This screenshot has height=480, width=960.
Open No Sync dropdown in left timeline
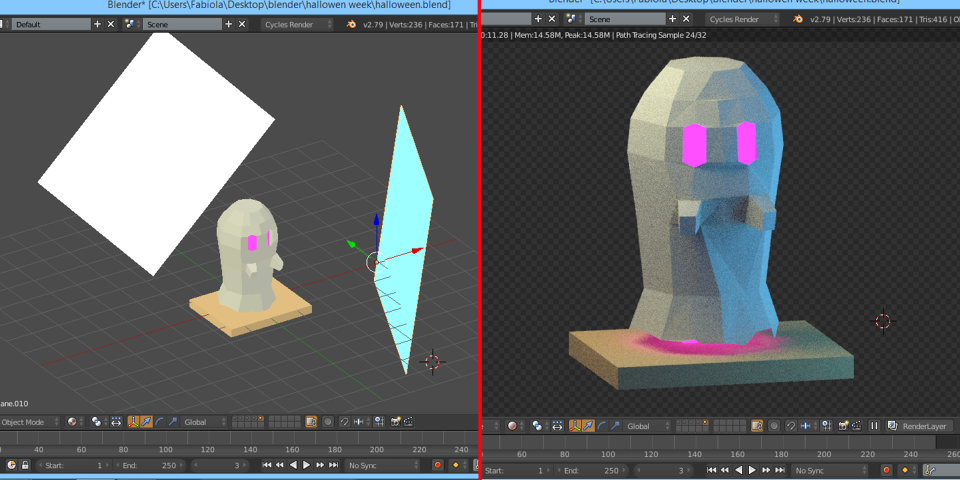382,465
